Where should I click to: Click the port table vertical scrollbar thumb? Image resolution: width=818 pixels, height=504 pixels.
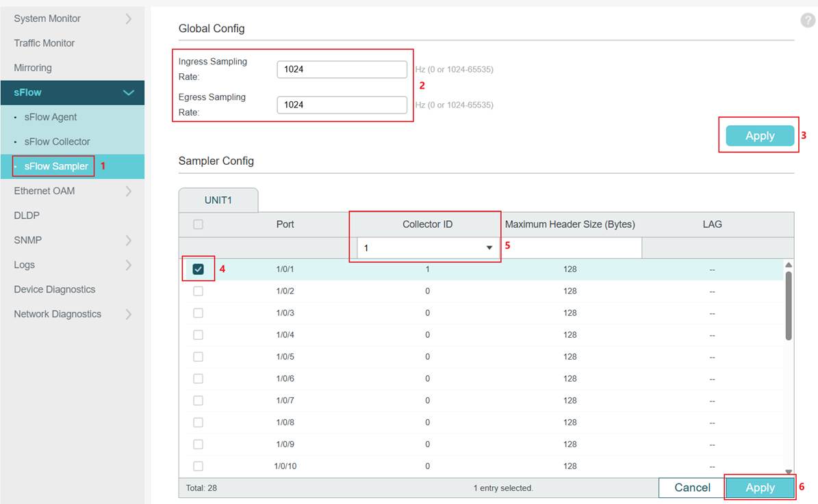(789, 306)
